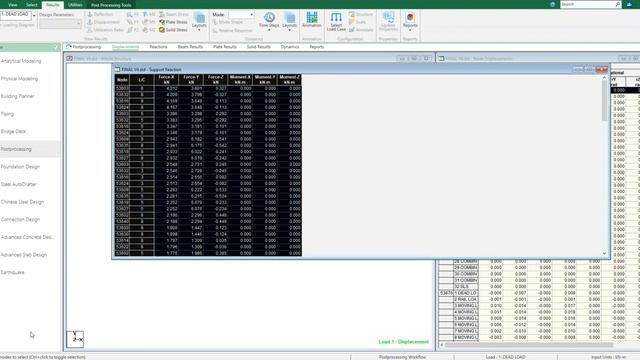Click the Scale configuration tool
Viewport: 640px width, 360px height.
pos(358,22)
